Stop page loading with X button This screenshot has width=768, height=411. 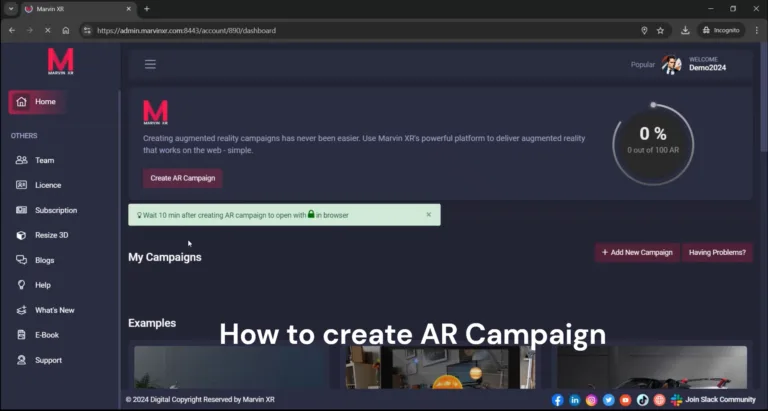48,30
